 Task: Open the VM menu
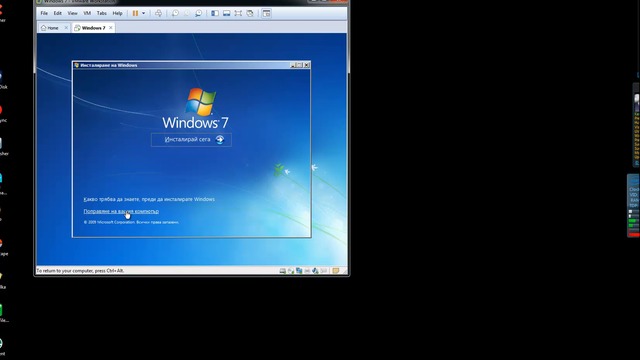tap(87, 13)
